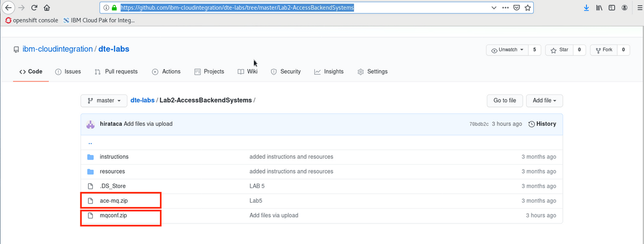Open the downloads arrow icon
644x244 pixels.
point(586,7)
